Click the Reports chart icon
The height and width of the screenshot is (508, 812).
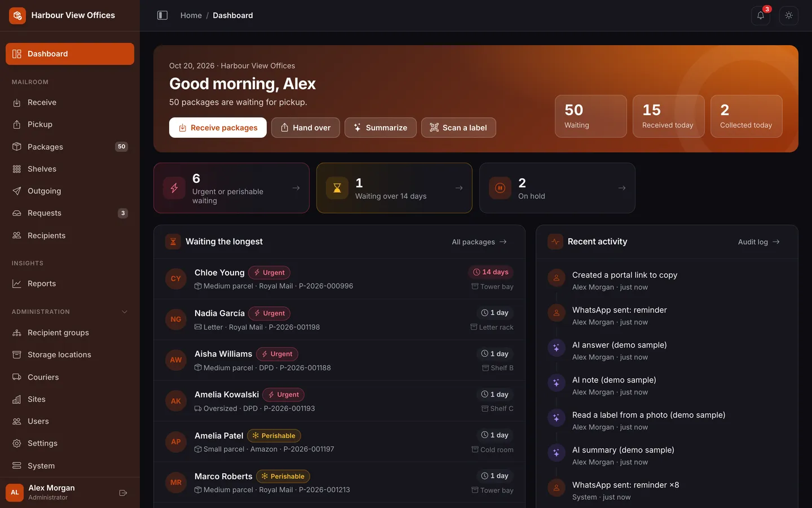click(17, 283)
